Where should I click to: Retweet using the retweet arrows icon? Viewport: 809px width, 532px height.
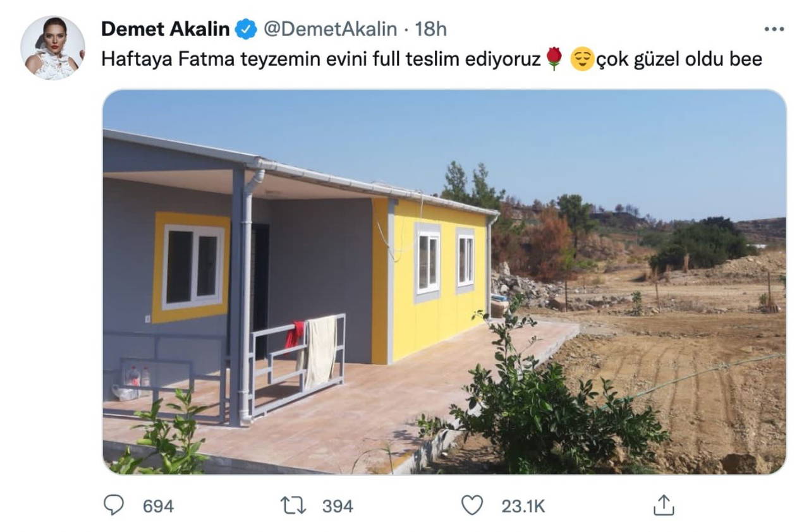point(293,505)
